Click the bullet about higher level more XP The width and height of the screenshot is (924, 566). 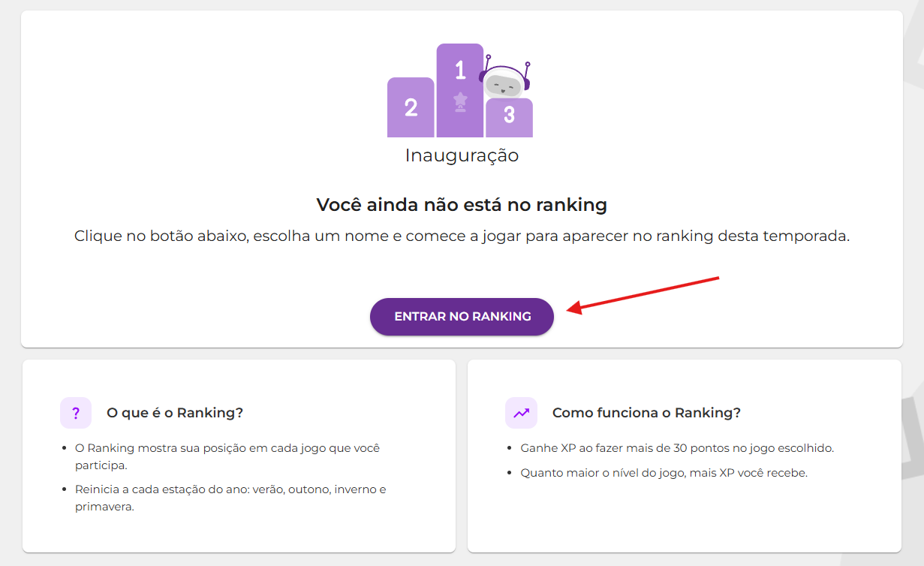tap(664, 473)
